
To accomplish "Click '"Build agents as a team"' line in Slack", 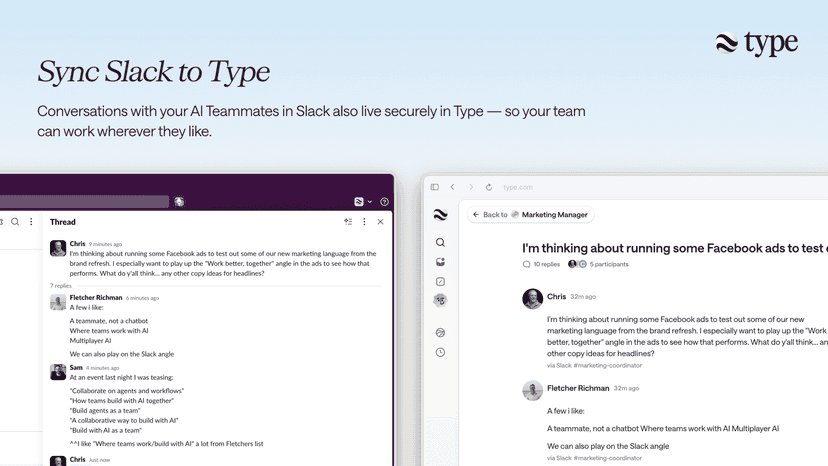I will click(x=105, y=411).
